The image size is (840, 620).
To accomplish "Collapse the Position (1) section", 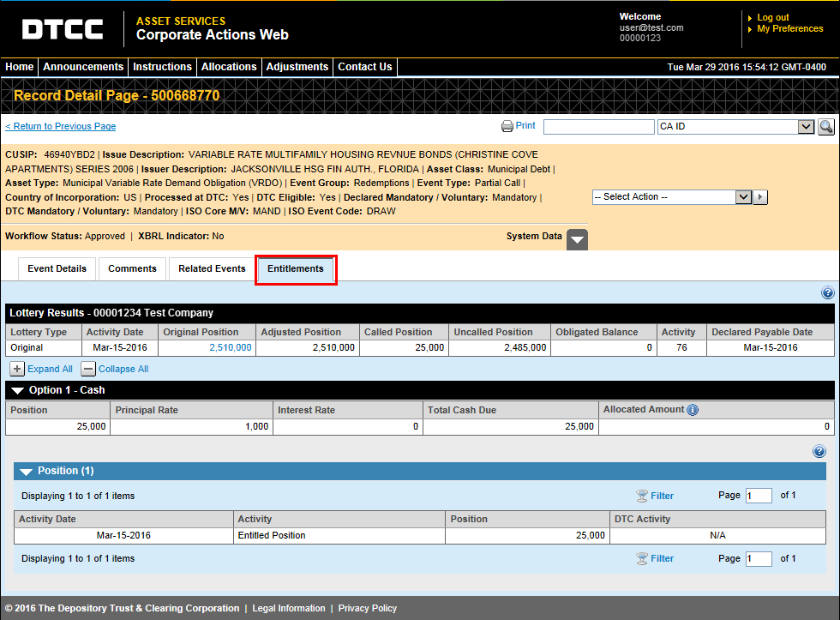I will point(26,472).
